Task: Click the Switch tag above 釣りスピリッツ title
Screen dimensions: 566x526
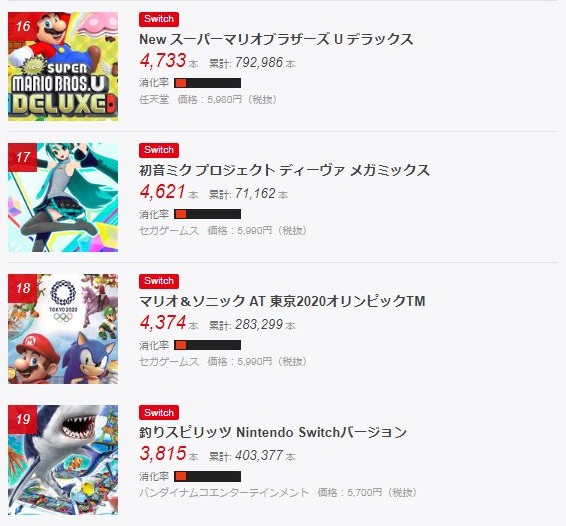Action: coord(159,413)
